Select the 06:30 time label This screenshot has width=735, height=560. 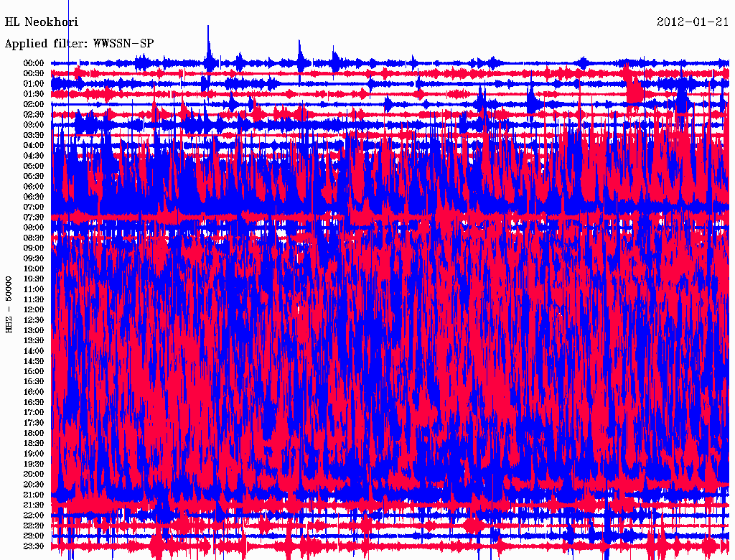[x=34, y=197]
